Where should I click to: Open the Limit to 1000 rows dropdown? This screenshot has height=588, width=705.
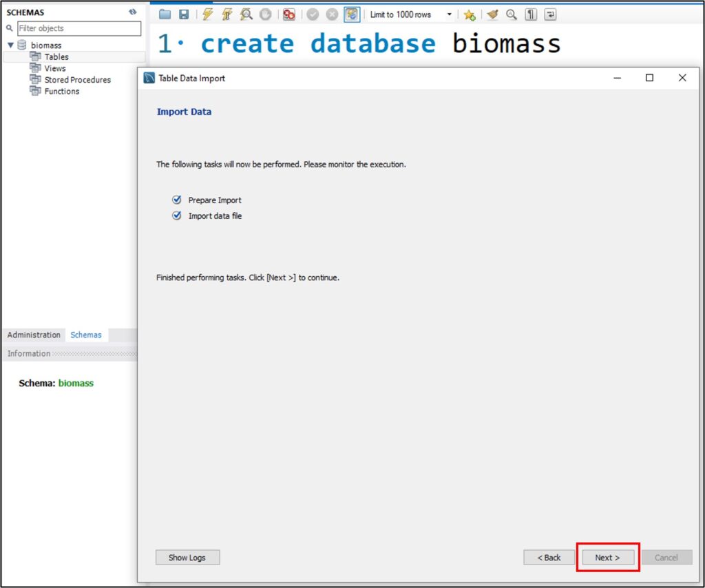(x=450, y=14)
